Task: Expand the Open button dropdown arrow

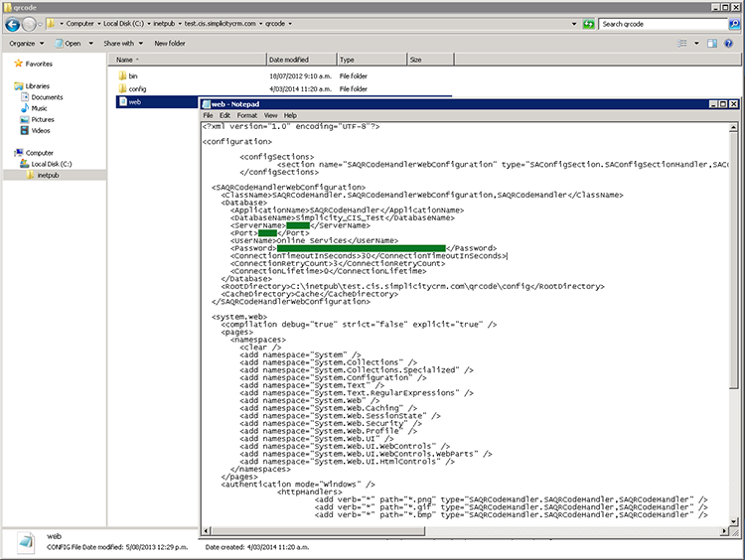Action: coord(90,44)
